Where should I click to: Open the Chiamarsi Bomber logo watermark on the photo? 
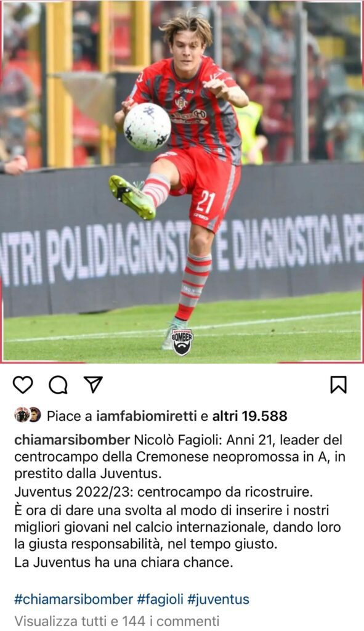click(182, 341)
